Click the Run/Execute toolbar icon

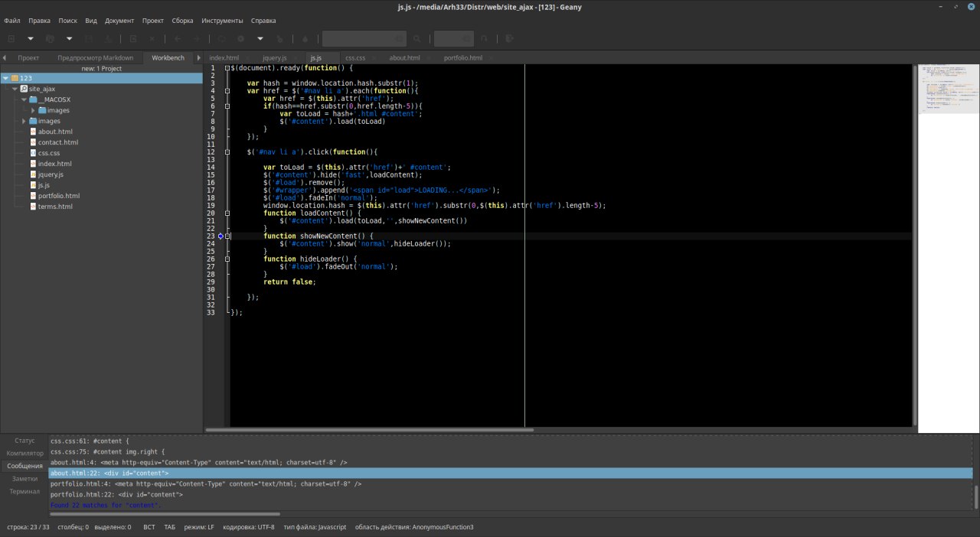point(279,38)
